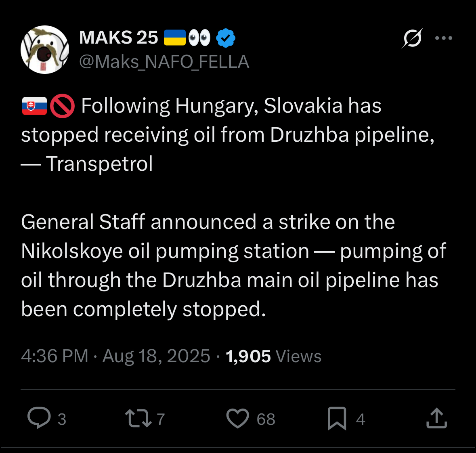Click the 4:36 PM timestamp
The width and height of the screenshot is (476, 453).
55,356
